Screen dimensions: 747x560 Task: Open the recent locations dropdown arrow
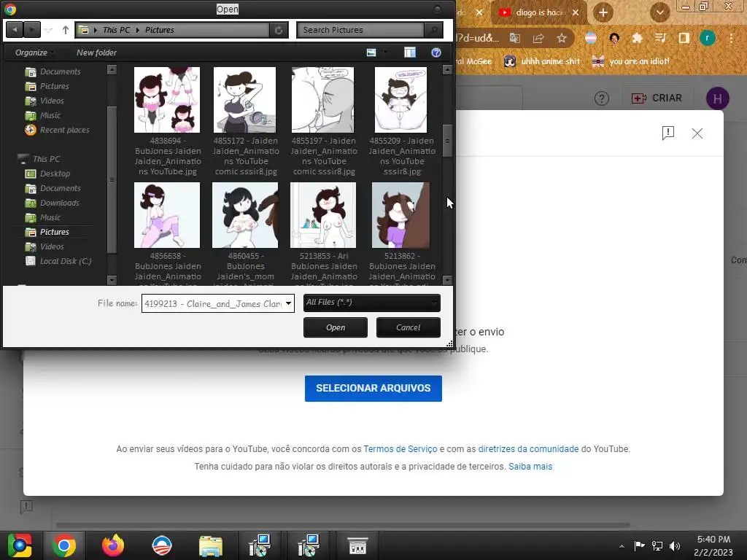[49, 30]
